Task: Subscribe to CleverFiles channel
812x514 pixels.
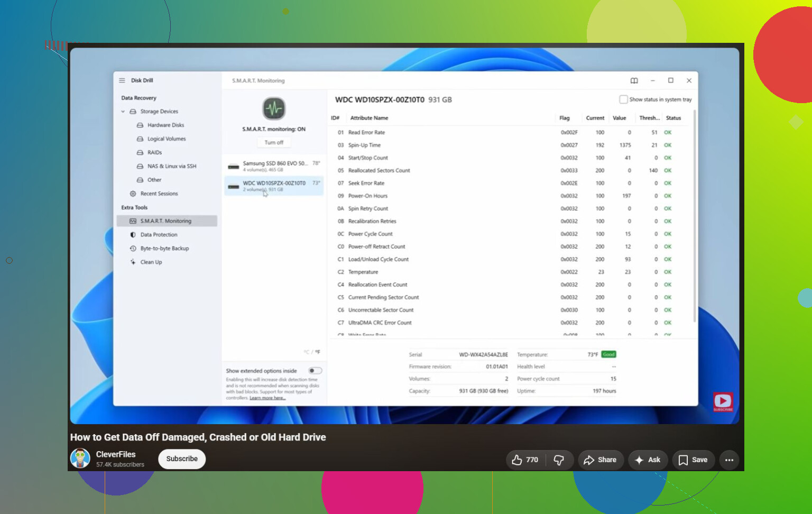Action: [182, 459]
